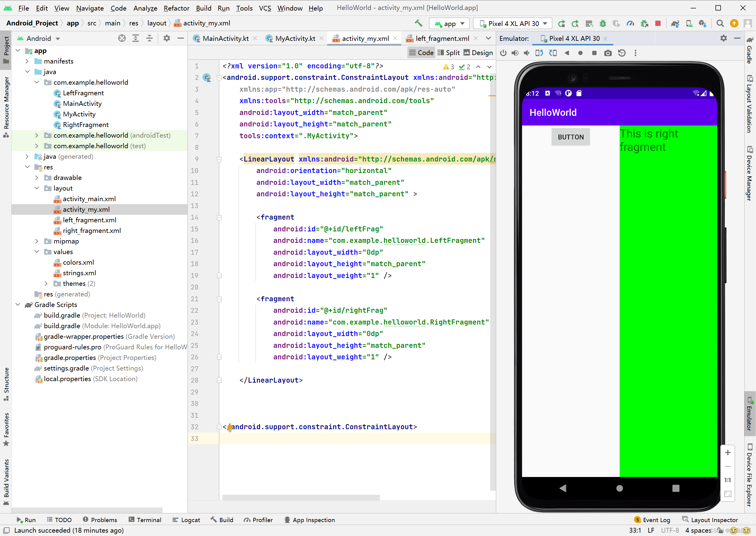Viewport: 756px width, 536px height.
Task: Switch to the MyActivity.kt editor tab
Action: click(x=295, y=38)
